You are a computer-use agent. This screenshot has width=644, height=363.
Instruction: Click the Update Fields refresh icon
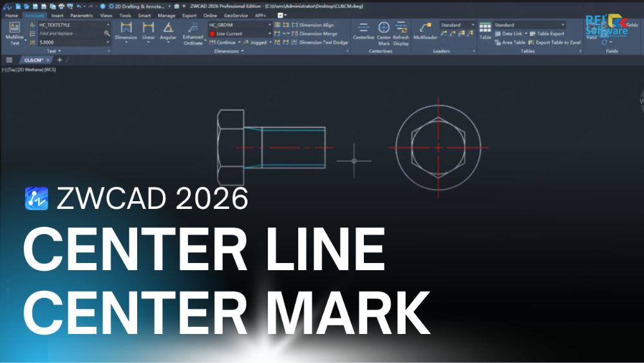tap(604, 43)
